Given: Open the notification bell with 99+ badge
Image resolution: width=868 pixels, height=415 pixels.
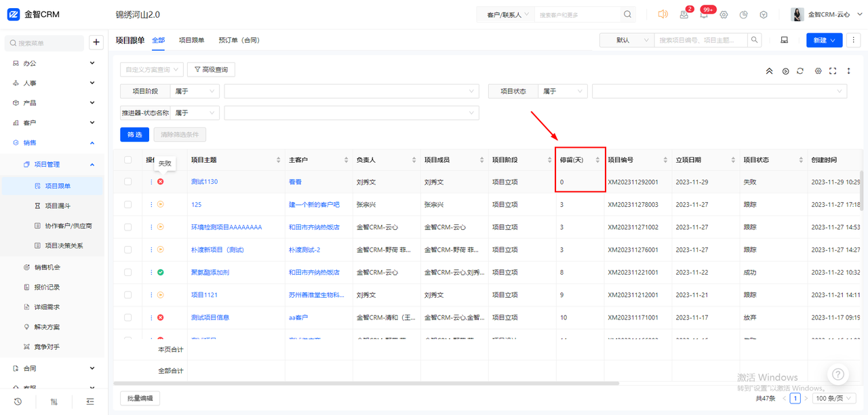Looking at the screenshot, I should pyautogui.click(x=704, y=14).
